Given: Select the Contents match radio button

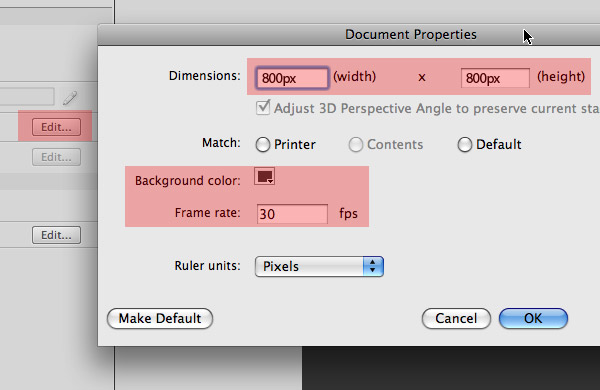Looking at the screenshot, I should (355, 145).
